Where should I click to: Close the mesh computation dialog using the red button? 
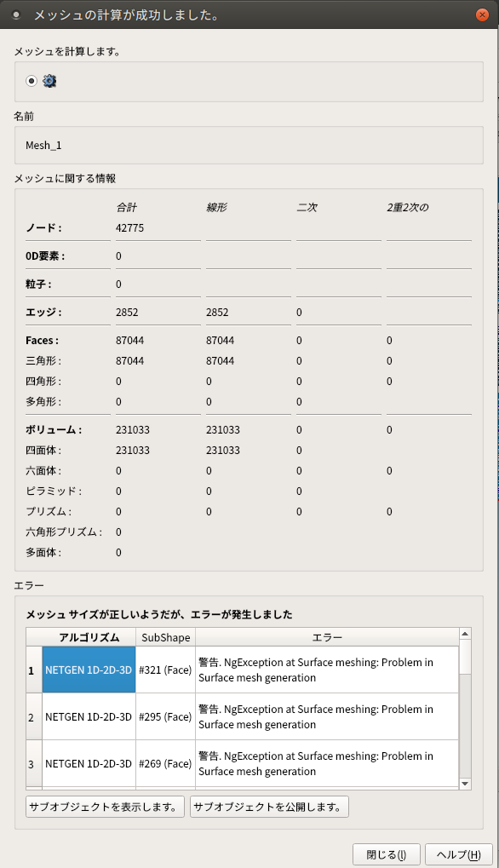coord(483,15)
